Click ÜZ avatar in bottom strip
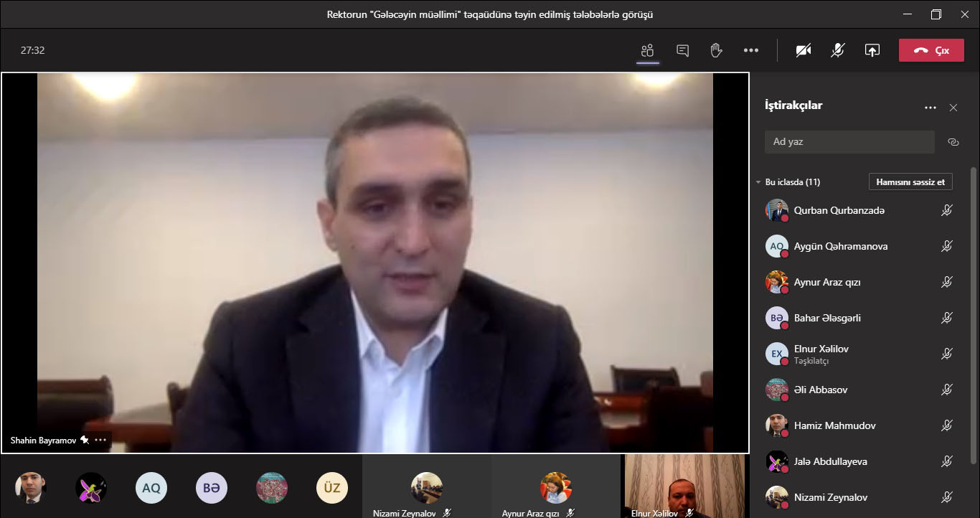The image size is (980, 518). [x=332, y=488]
